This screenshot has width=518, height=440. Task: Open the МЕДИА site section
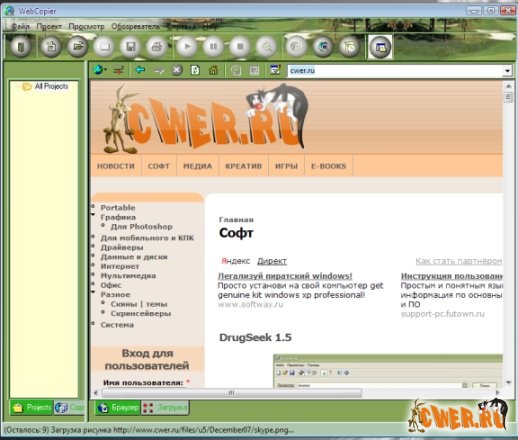coord(198,166)
